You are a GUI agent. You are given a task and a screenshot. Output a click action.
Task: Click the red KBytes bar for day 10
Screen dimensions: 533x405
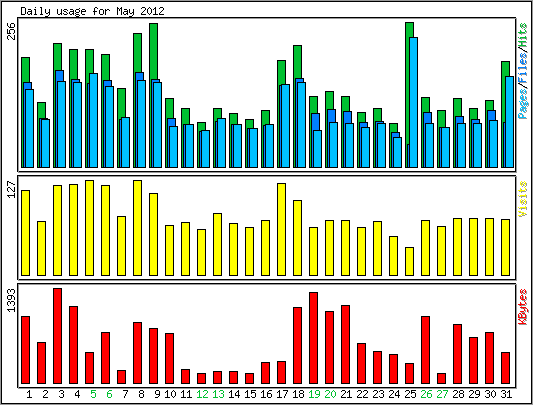click(170, 358)
